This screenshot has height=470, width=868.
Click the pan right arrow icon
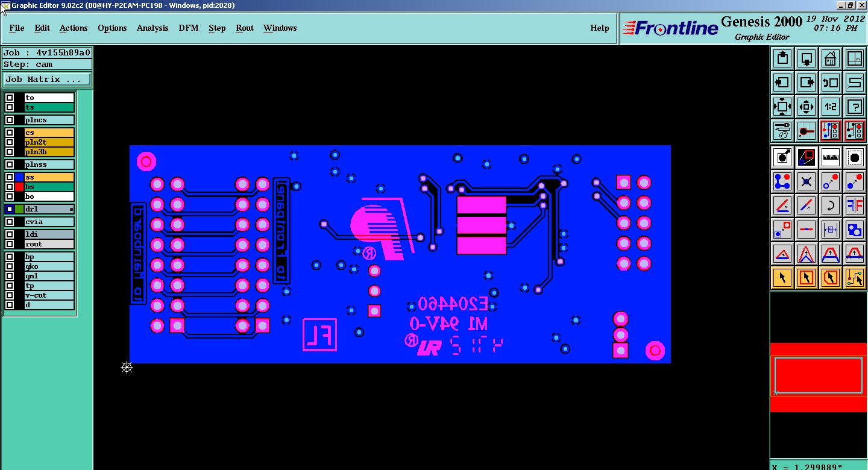tap(807, 83)
